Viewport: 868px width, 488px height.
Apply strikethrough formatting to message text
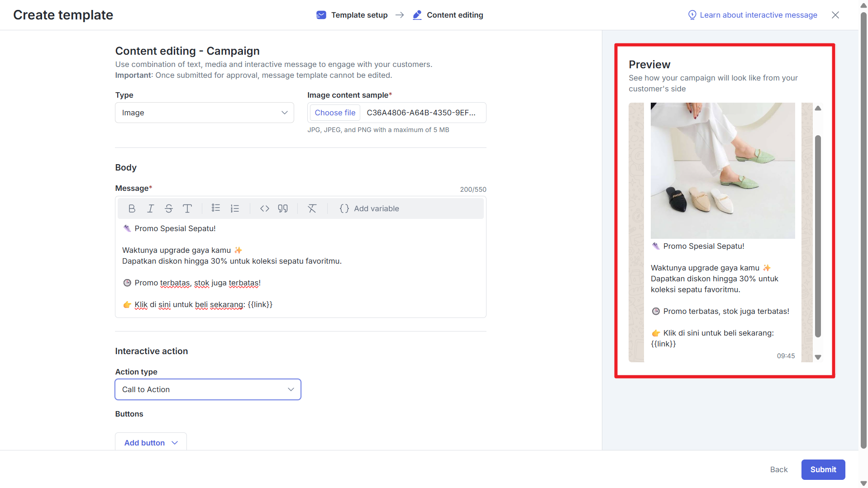[169, 208]
